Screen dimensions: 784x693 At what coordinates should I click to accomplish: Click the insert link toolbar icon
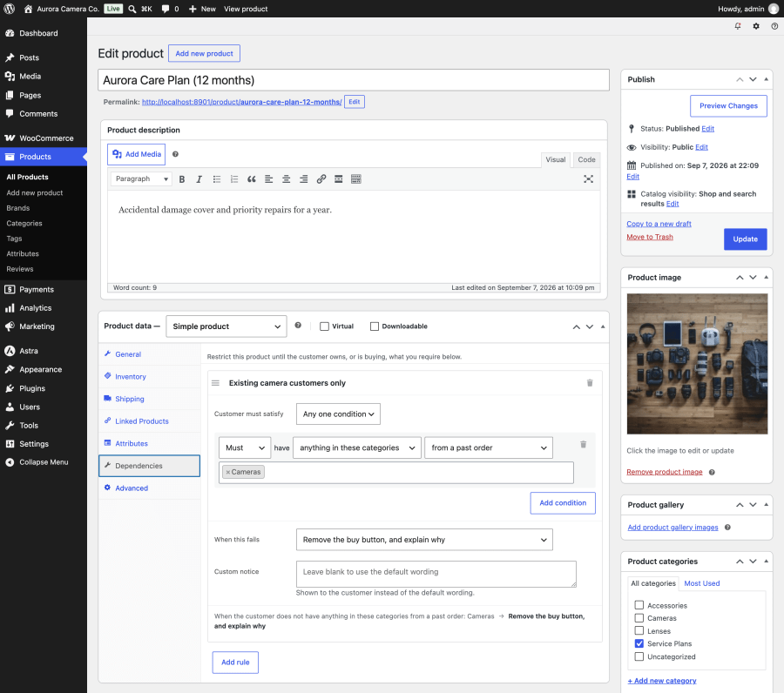pyautogui.click(x=321, y=178)
